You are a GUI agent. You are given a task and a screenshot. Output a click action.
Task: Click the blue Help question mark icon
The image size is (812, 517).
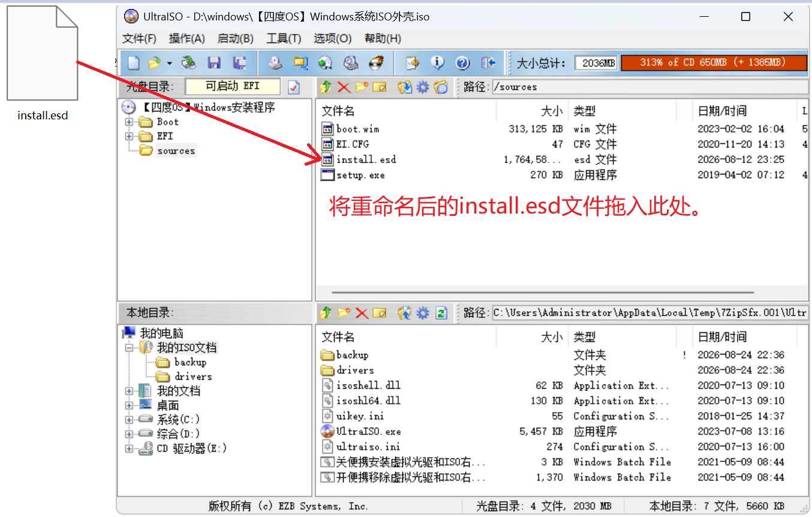tap(462, 62)
